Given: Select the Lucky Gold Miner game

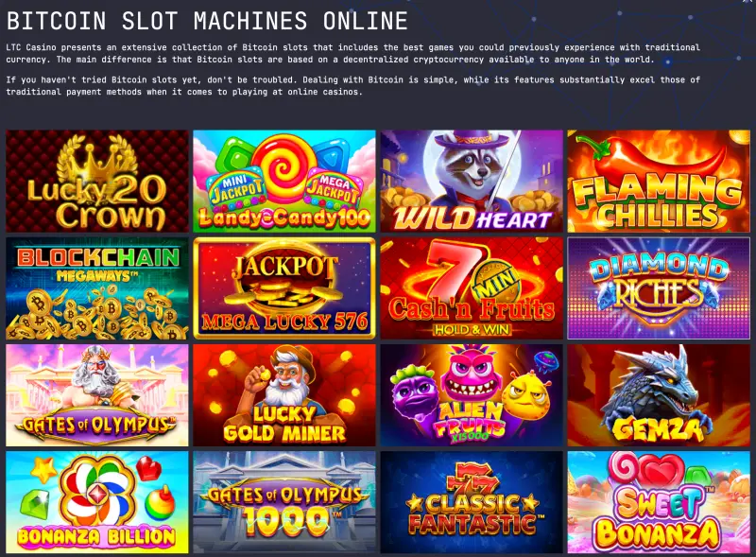Looking at the screenshot, I should [284, 395].
